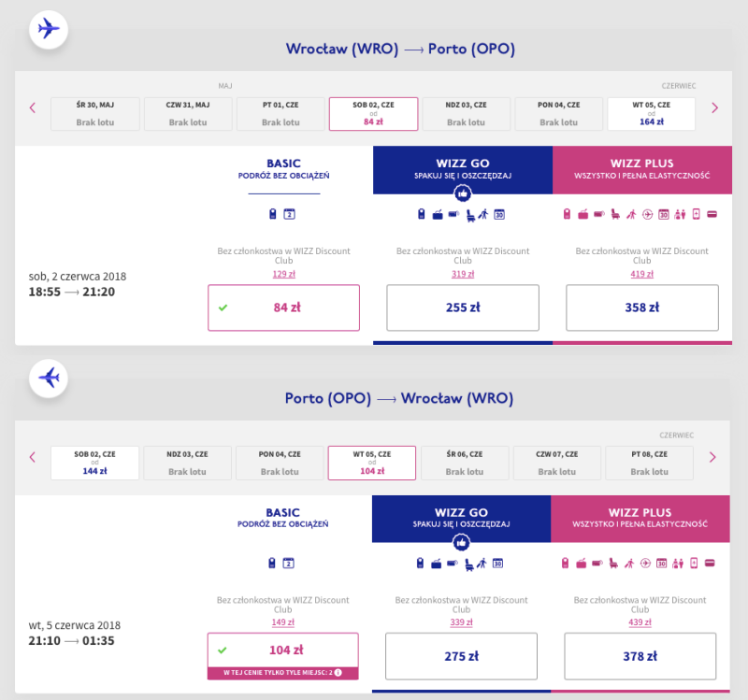Click the 'Wrocław (WRO) → Porto (OPO)' title
This screenshot has height=700, width=748.
400,49
